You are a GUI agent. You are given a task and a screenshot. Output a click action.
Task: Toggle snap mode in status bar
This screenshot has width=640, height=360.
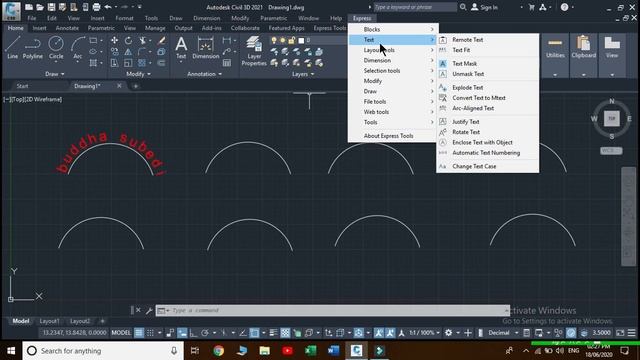[x=151, y=333]
